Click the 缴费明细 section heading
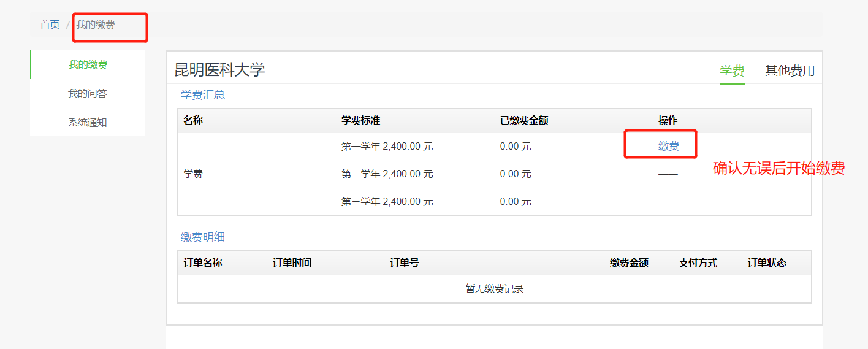This screenshot has height=349, width=868. tap(203, 237)
